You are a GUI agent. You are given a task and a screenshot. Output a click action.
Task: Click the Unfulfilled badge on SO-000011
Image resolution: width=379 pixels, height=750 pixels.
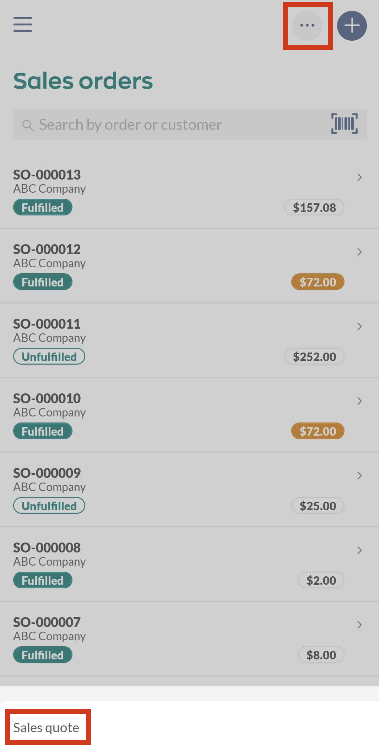tap(49, 357)
